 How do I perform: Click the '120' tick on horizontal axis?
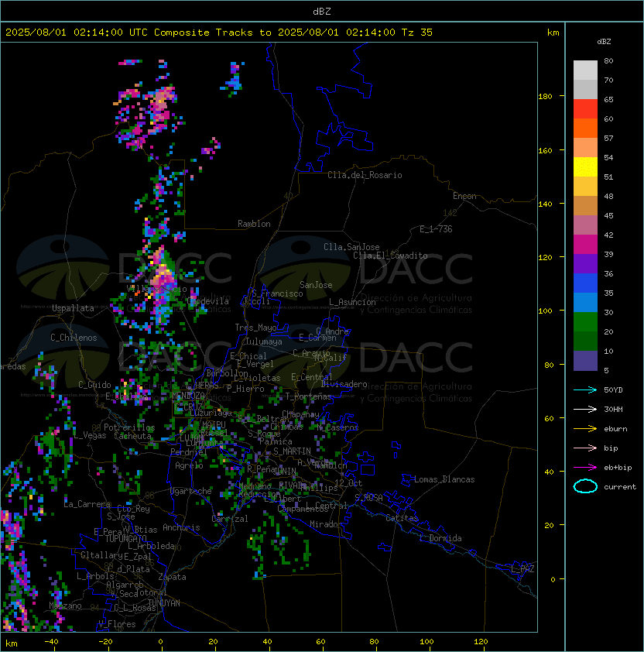[480, 642]
